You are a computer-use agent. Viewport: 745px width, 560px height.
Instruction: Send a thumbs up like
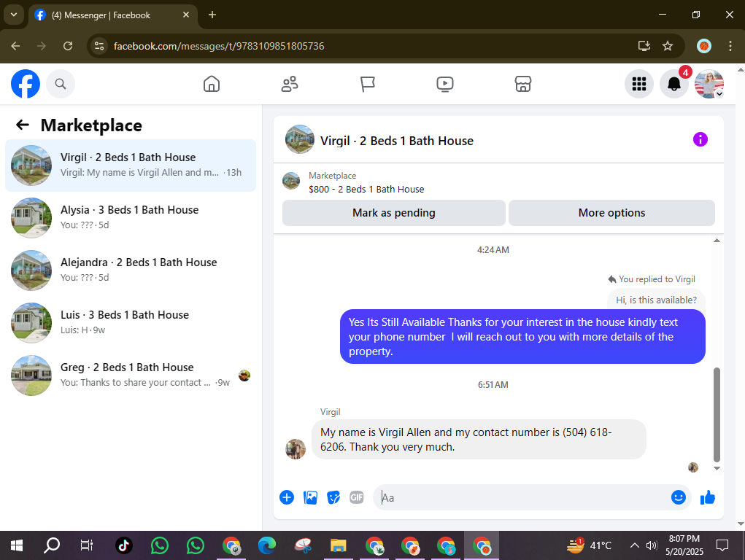point(708,497)
